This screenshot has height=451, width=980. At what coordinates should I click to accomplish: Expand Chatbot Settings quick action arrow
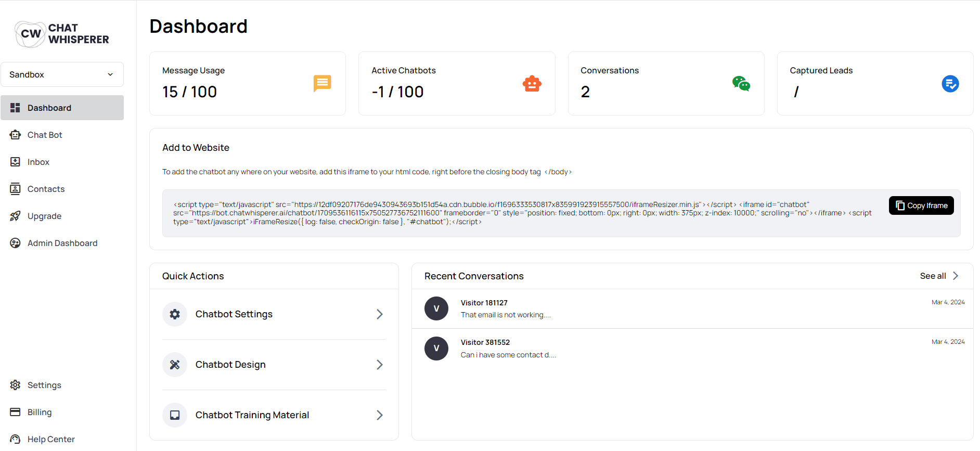click(x=379, y=314)
